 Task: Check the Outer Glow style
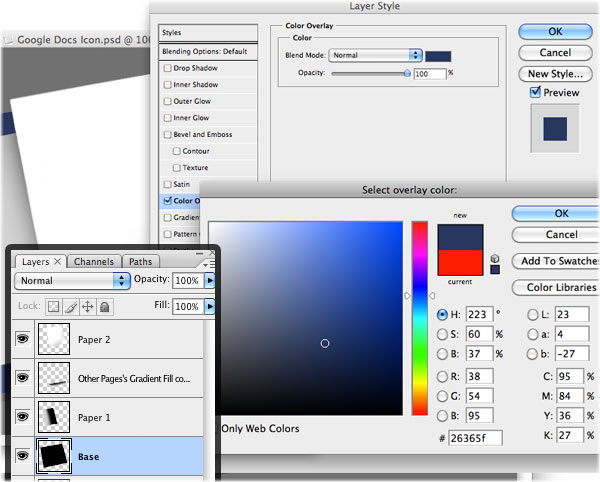[x=167, y=101]
